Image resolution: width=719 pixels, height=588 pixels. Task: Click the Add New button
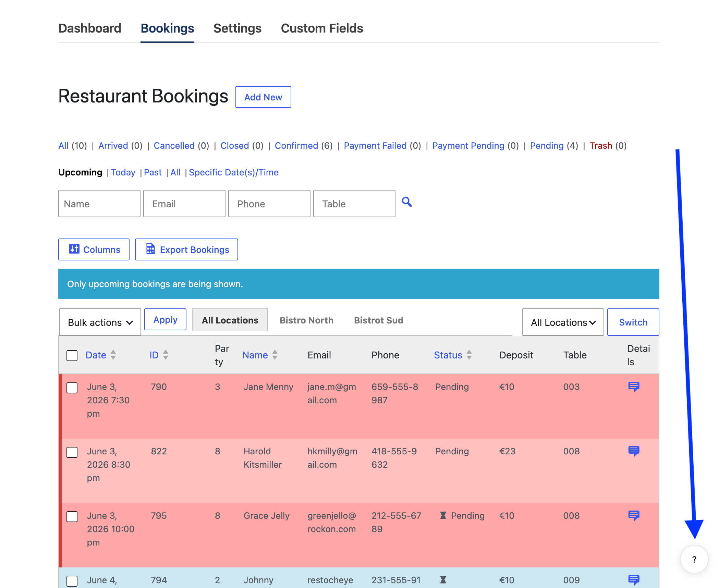[263, 97]
